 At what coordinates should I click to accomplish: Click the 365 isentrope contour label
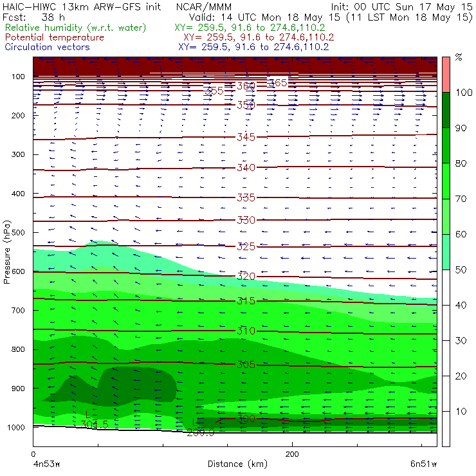tap(278, 82)
